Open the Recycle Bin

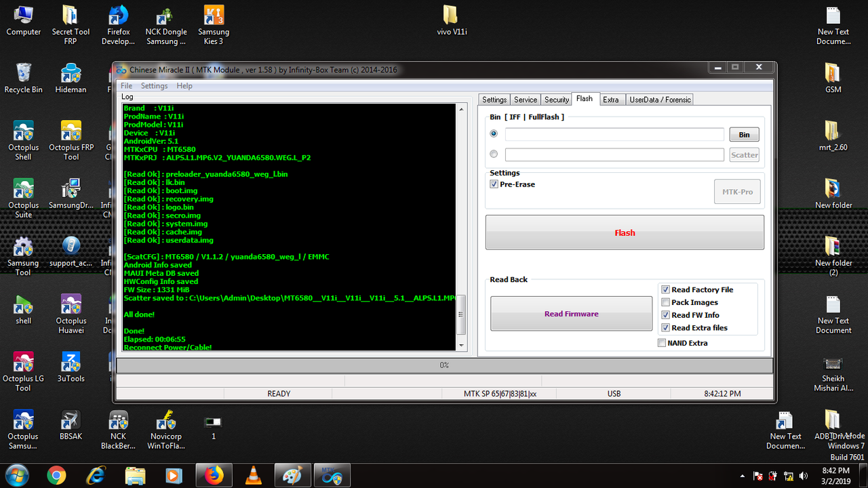24,78
